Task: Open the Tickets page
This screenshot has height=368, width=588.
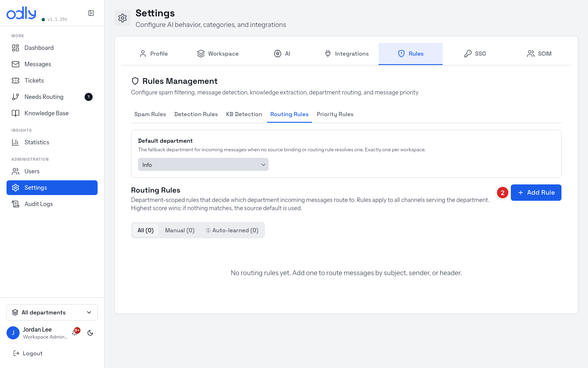Action: point(52,81)
